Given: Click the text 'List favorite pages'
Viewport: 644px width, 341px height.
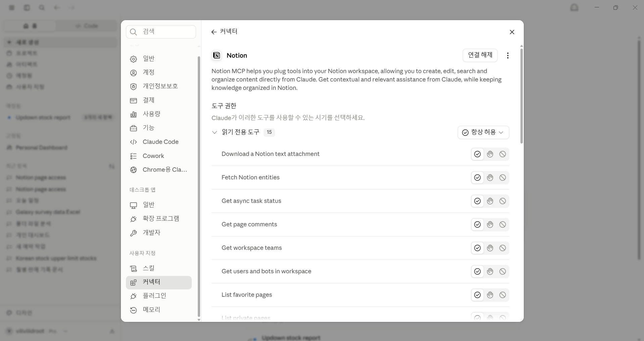Looking at the screenshot, I should pyautogui.click(x=247, y=295).
